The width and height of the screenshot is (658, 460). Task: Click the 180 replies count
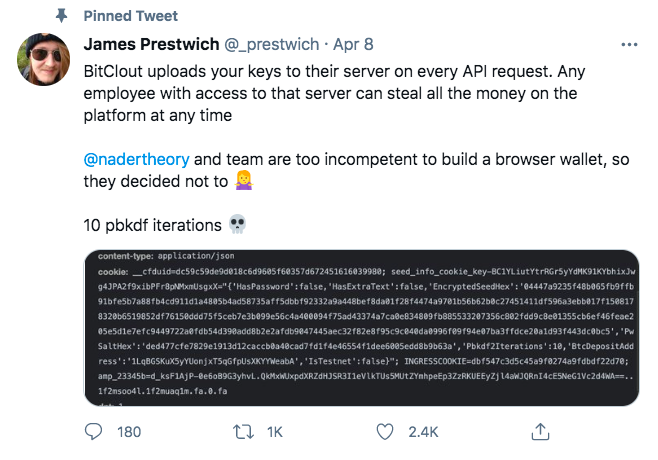[x=129, y=432]
